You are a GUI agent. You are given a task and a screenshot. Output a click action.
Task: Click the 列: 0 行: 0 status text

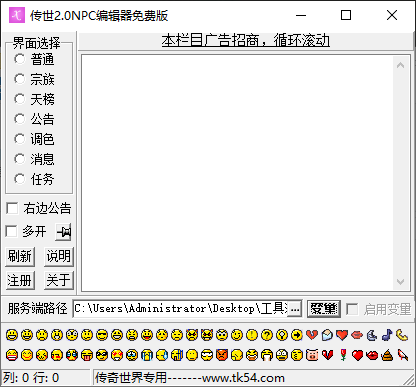click(31, 378)
